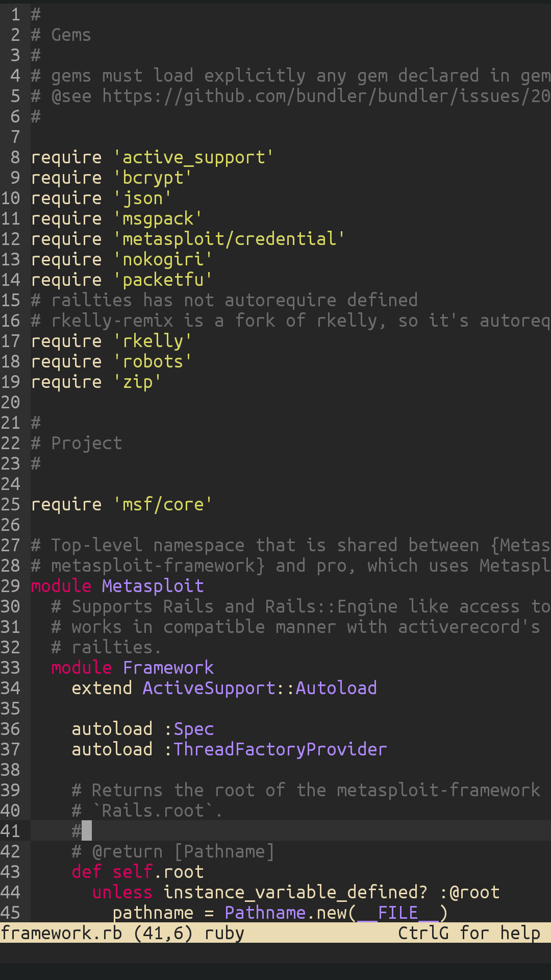Click the '# Project' comment heading
The height and width of the screenshot is (980, 551).
(x=77, y=443)
